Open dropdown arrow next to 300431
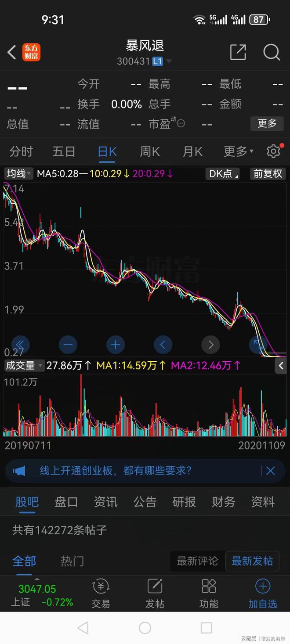Image resolution: width=290 pixels, height=644 pixels. (x=169, y=61)
